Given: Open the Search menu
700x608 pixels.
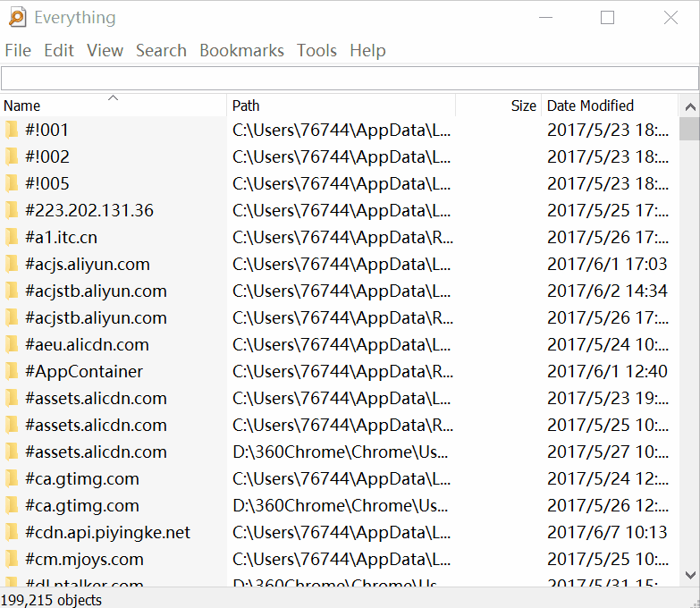Looking at the screenshot, I should tap(161, 50).
